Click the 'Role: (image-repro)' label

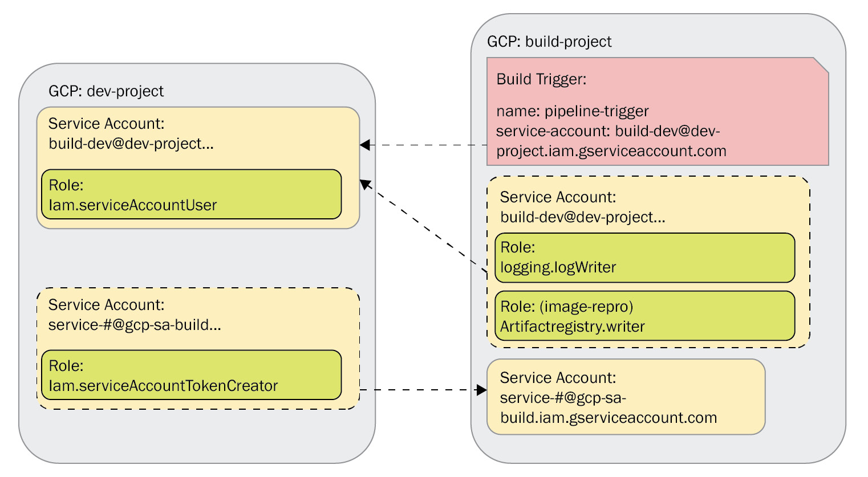567,307
